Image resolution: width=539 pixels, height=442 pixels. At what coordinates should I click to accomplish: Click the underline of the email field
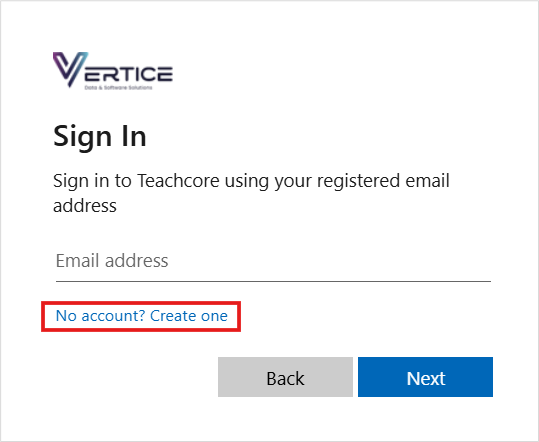click(273, 281)
